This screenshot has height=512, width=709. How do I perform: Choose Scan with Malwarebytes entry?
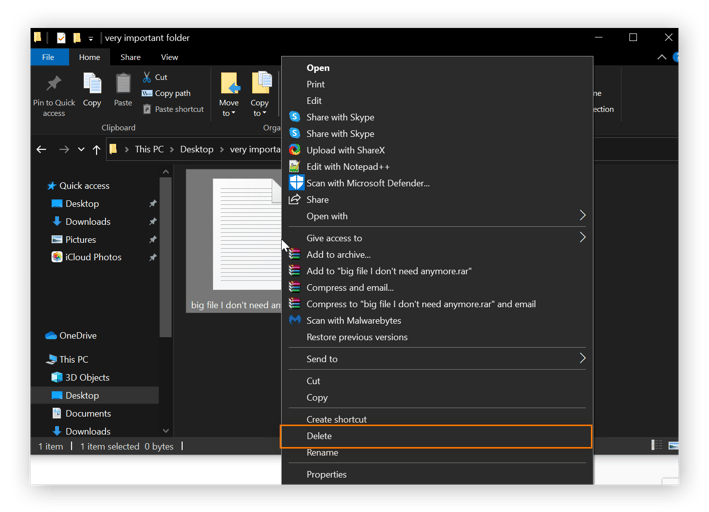(295, 320)
